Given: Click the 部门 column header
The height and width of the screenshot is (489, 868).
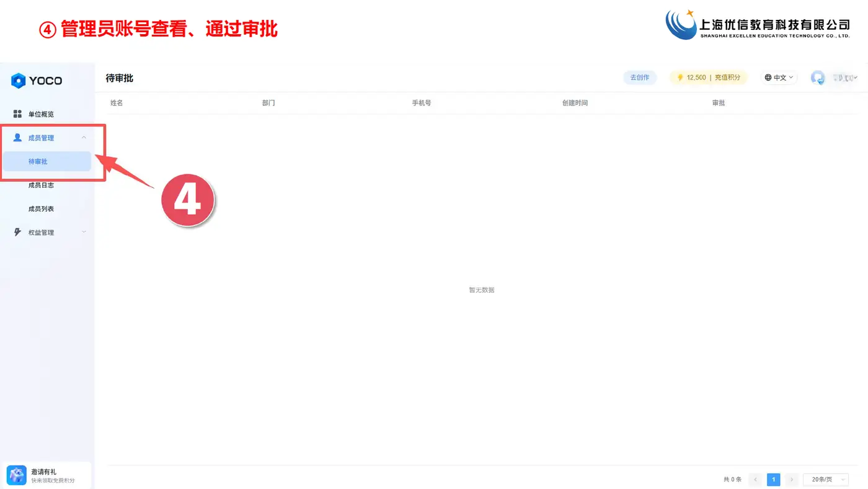Looking at the screenshot, I should coord(268,103).
